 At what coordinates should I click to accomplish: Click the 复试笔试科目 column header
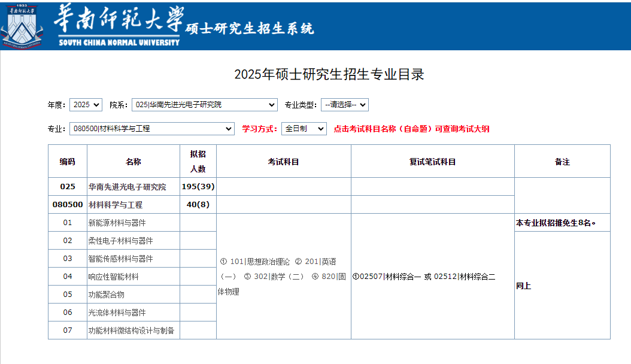click(x=433, y=161)
